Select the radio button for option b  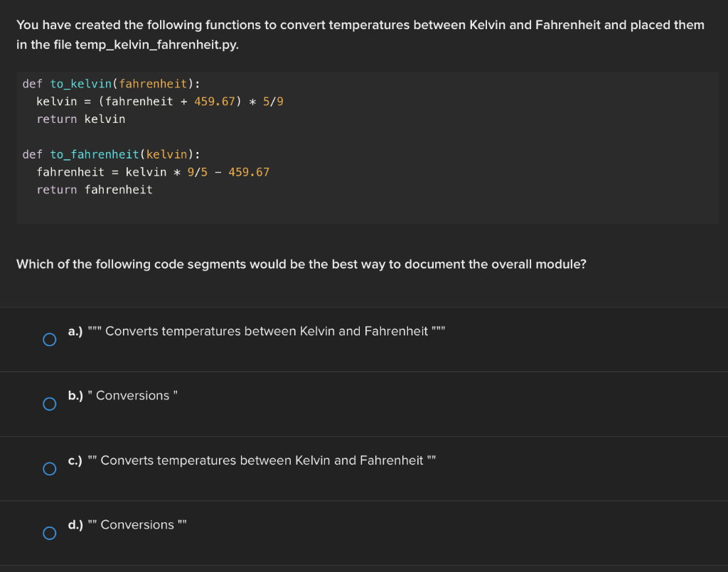[50, 404]
